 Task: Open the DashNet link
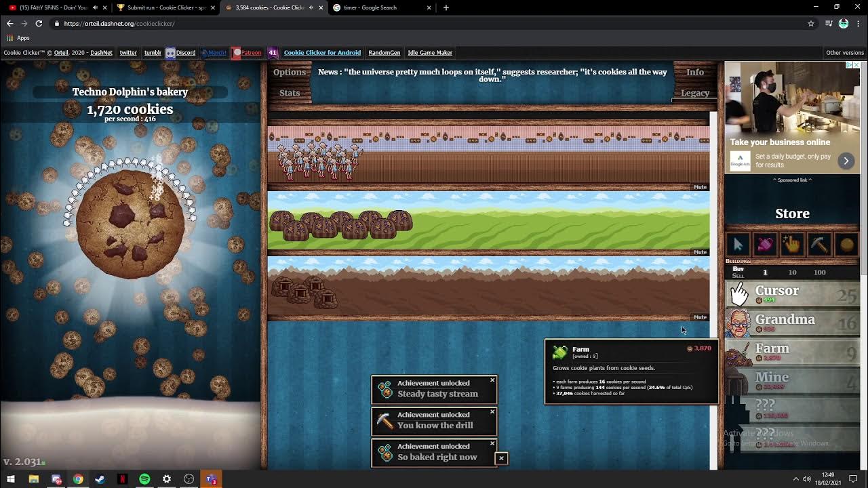pos(101,53)
